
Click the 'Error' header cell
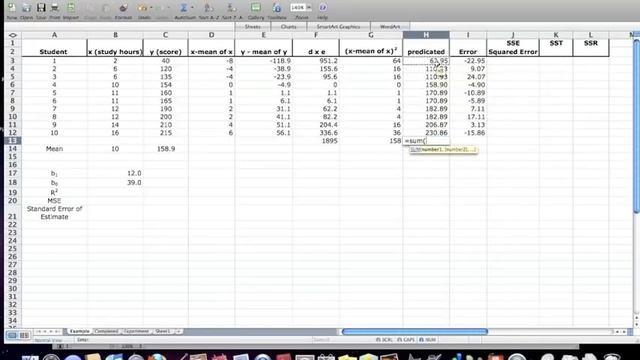(468, 52)
